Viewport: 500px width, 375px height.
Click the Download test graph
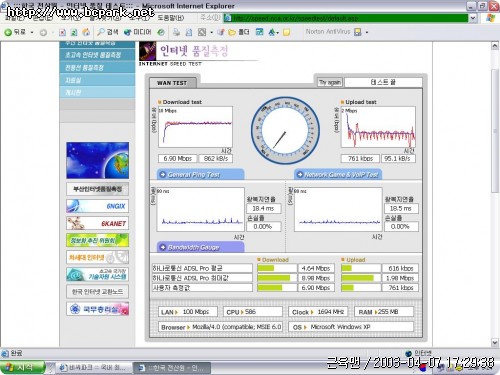click(x=195, y=127)
